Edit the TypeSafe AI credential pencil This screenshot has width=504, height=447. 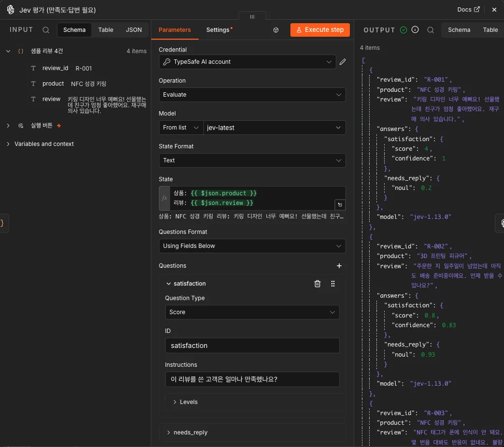(343, 62)
